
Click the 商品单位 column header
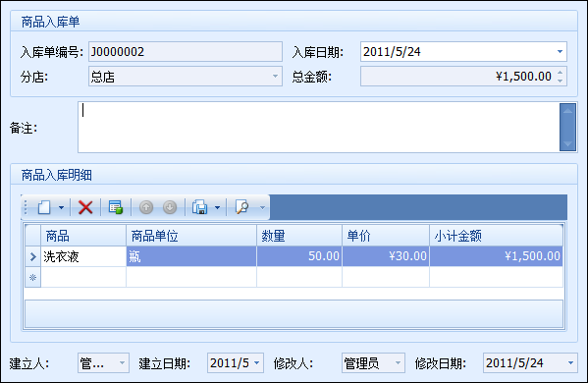click(x=191, y=236)
